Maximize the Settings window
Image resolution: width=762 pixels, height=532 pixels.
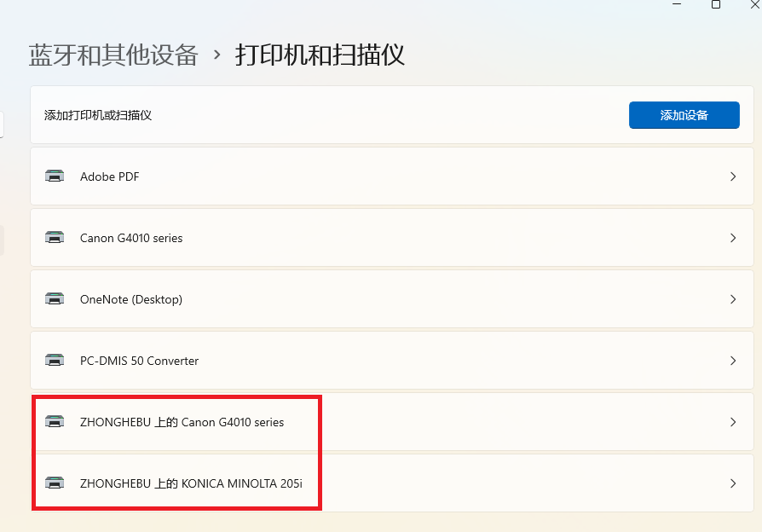[716, 4]
